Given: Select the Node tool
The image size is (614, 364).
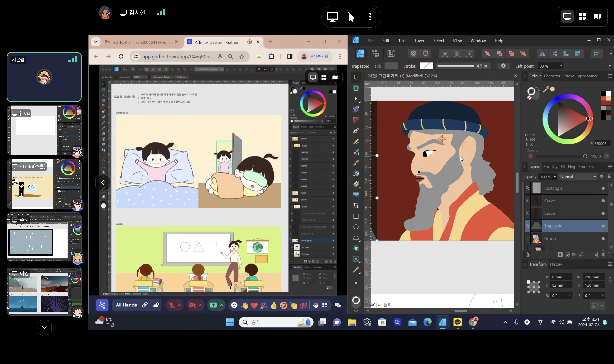Looking at the screenshot, I should (356, 99).
